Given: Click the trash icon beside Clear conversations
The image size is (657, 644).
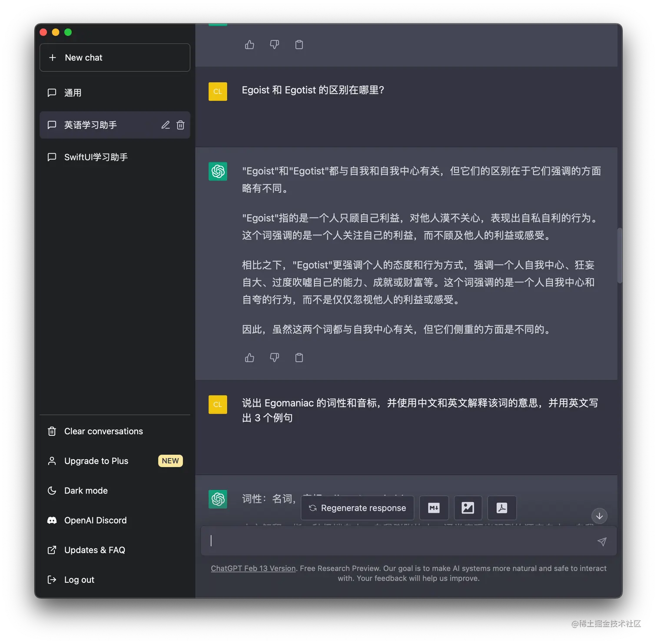Looking at the screenshot, I should 52,431.
